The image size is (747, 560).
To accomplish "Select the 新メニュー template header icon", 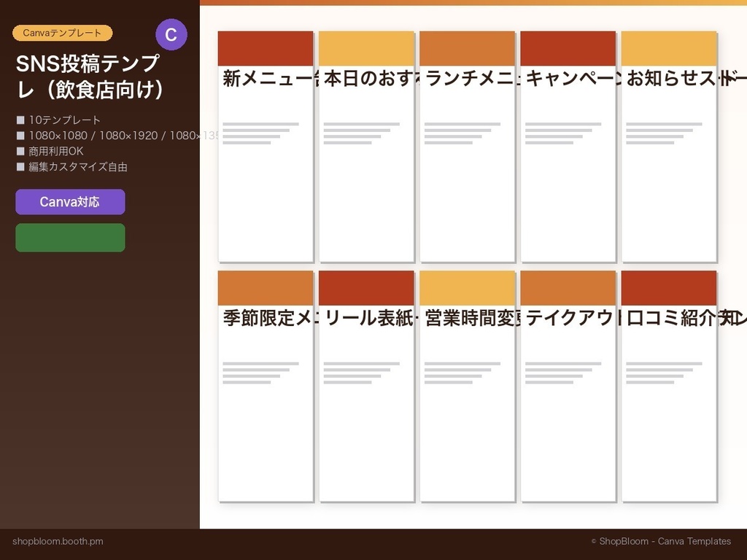I will [266, 46].
